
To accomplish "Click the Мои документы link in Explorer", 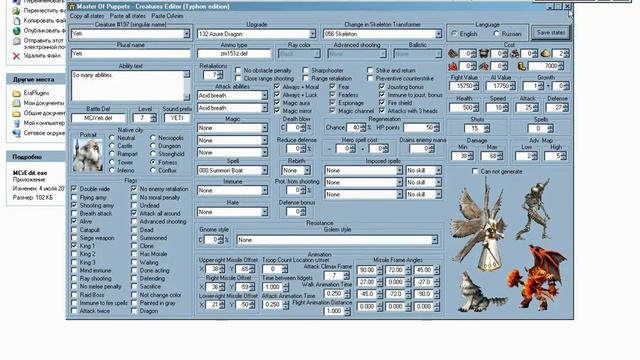I will pyautogui.click(x=44, y=103).
